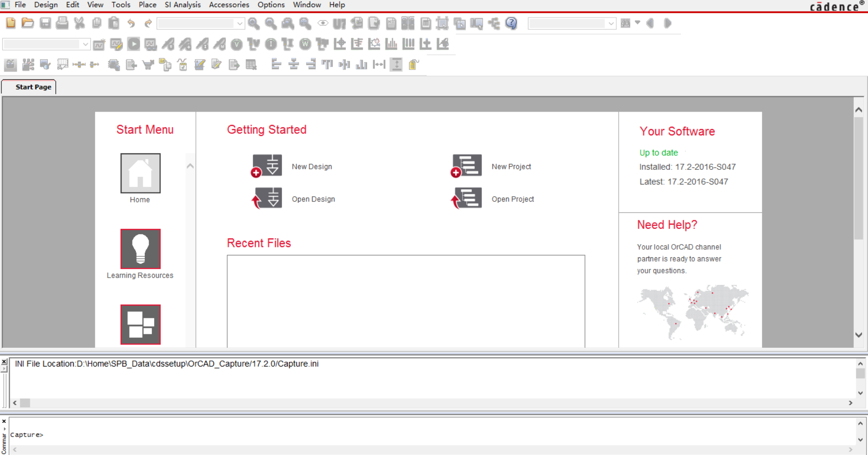This screenshot has width=868, height=455.
Task: Open the search text combo box near binoculars
Action: 572,23
